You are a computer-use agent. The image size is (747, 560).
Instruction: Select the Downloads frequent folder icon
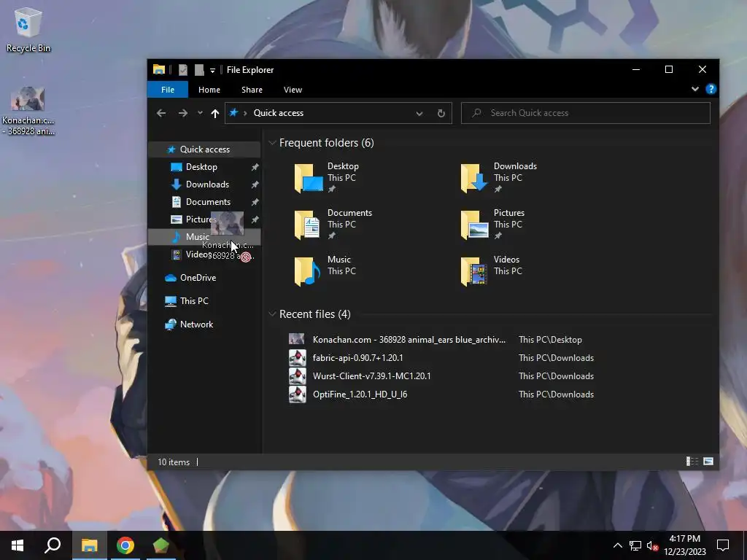click(474, 178)
